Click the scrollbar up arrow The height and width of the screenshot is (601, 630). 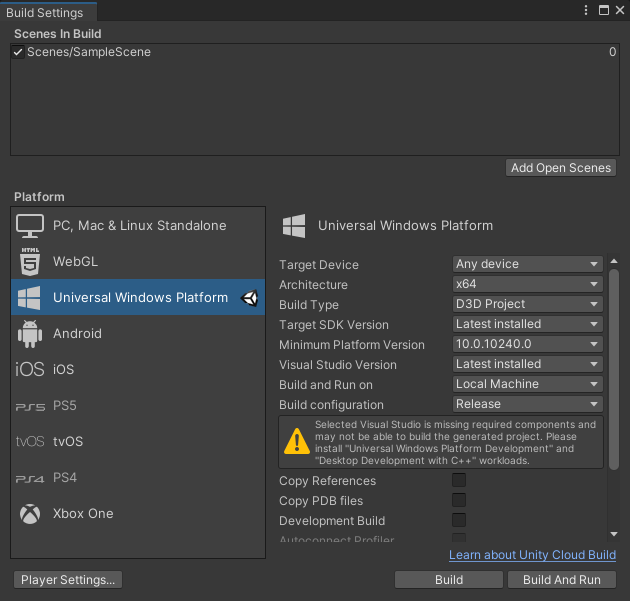pyautogui.click(x=614, y=262)
